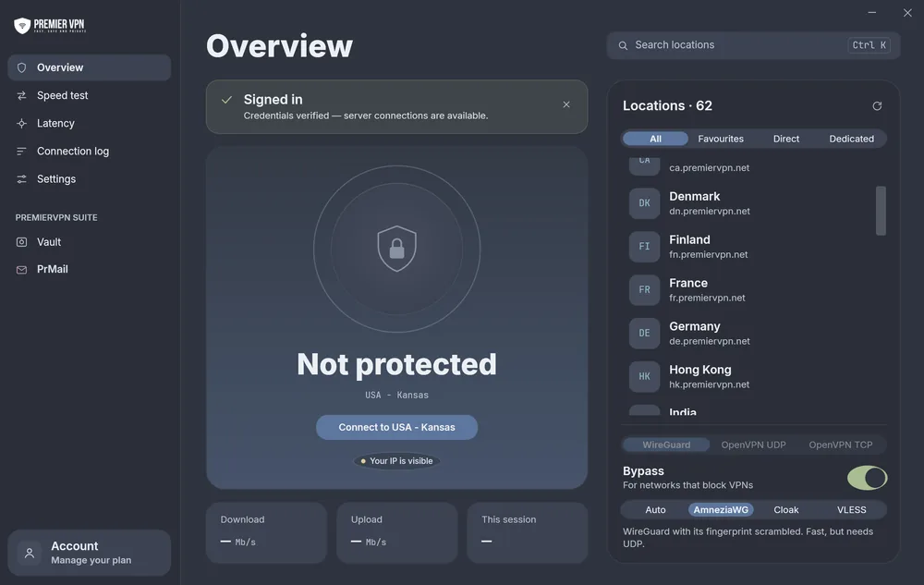Go to the Latency page

click(90, 123)
